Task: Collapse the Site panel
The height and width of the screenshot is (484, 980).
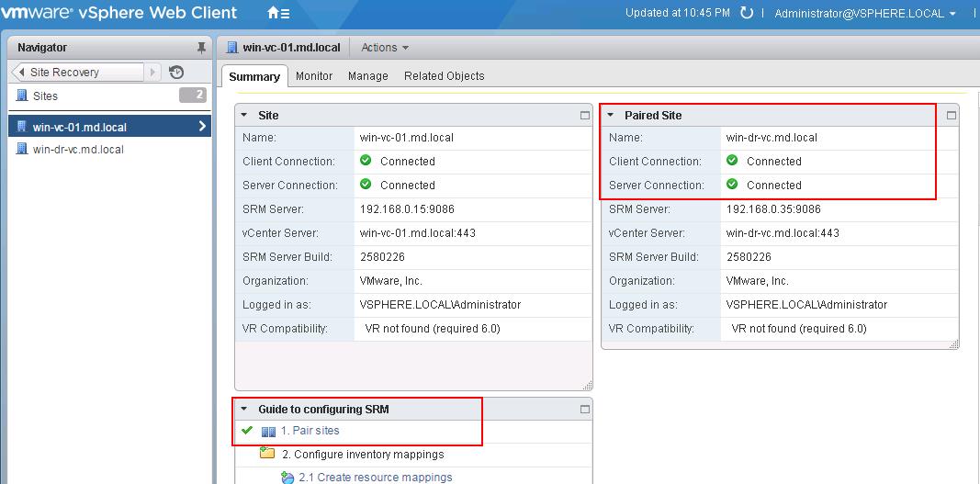Action: coord(244,116)
